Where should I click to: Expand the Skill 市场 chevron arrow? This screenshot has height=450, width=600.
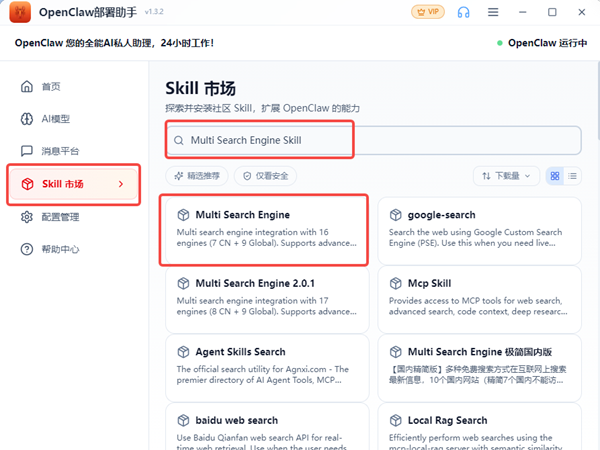(x=121, y=184)
